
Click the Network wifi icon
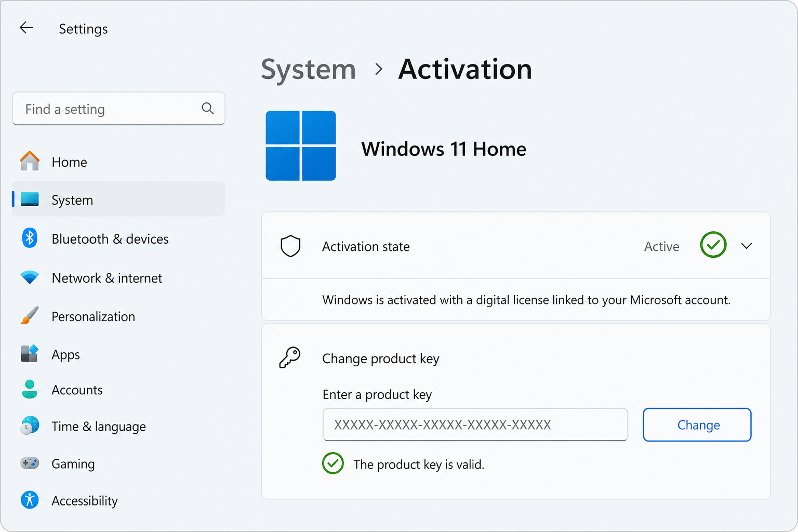pyautogui.click(x=30, y=277)
